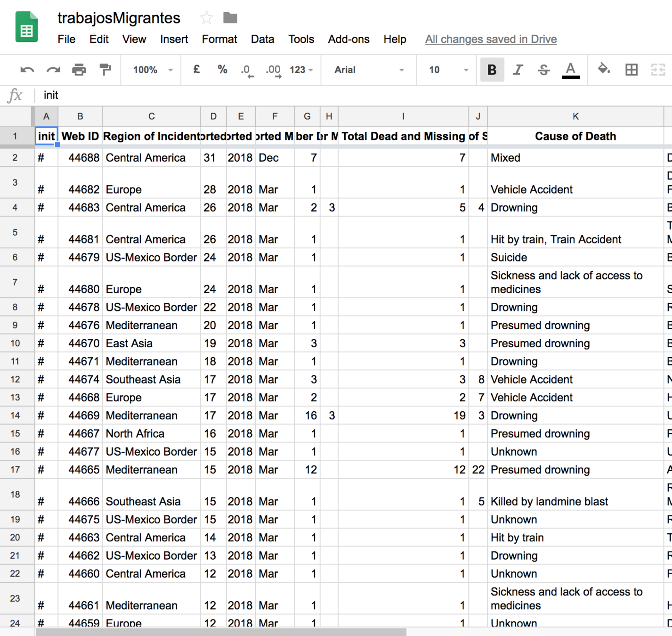Viewport: 672px width, 636px height.
Task: Click the formula bar containing init
Action: 353,95
